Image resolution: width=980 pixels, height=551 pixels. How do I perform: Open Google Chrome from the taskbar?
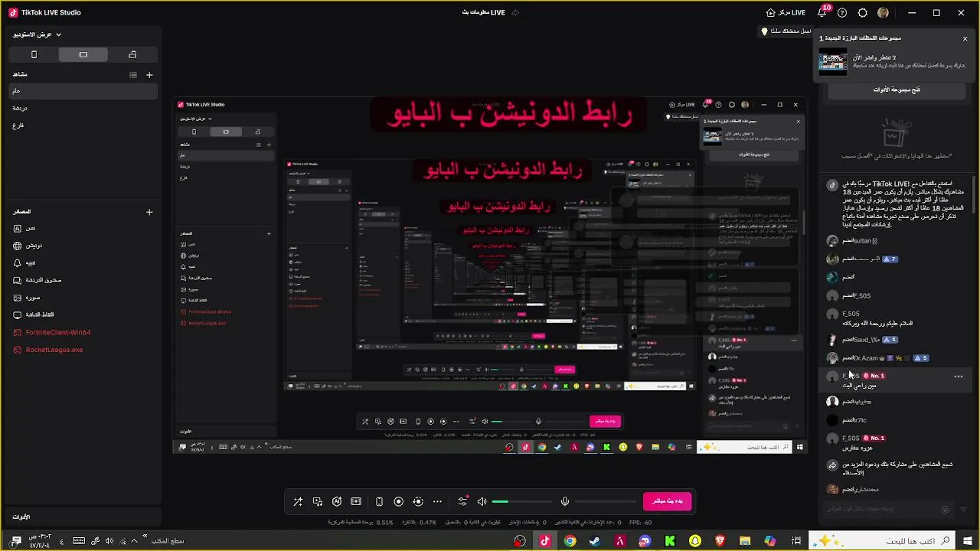[x=570, y=540]
